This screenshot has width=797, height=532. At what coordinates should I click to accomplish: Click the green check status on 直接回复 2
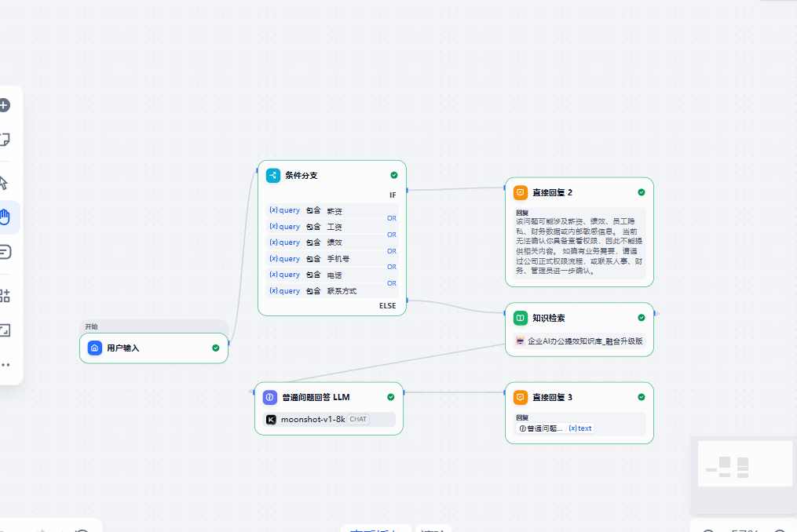pos(642,192)
